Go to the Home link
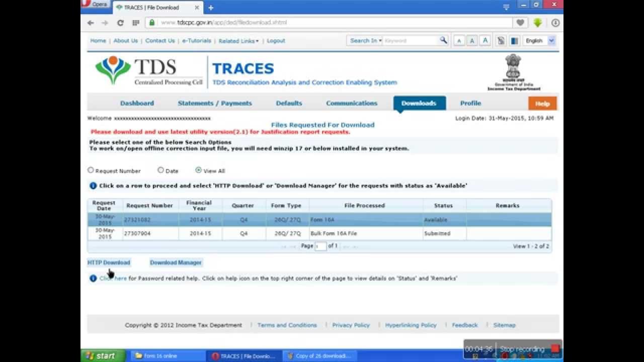 (98, 41)
